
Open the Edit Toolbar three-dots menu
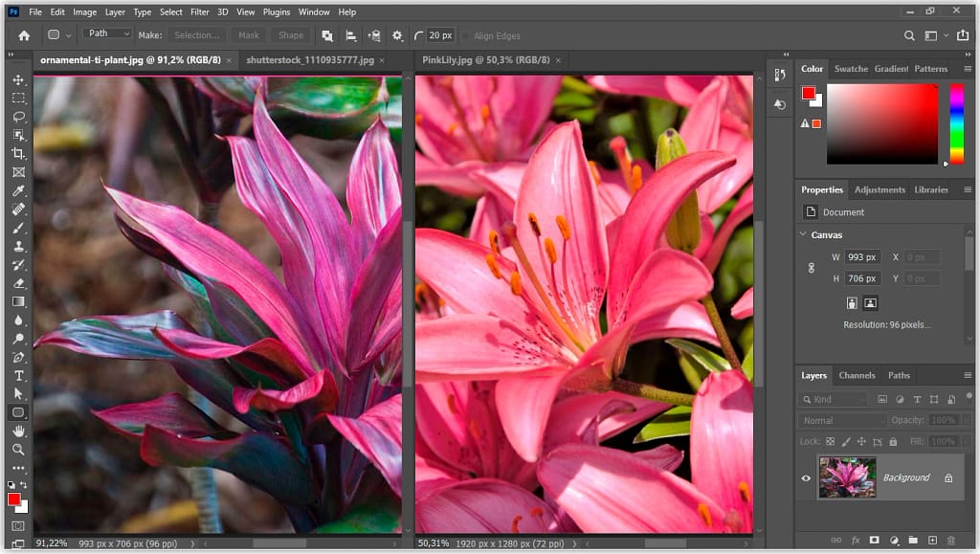pyautogui.click(x=18, y=468)
